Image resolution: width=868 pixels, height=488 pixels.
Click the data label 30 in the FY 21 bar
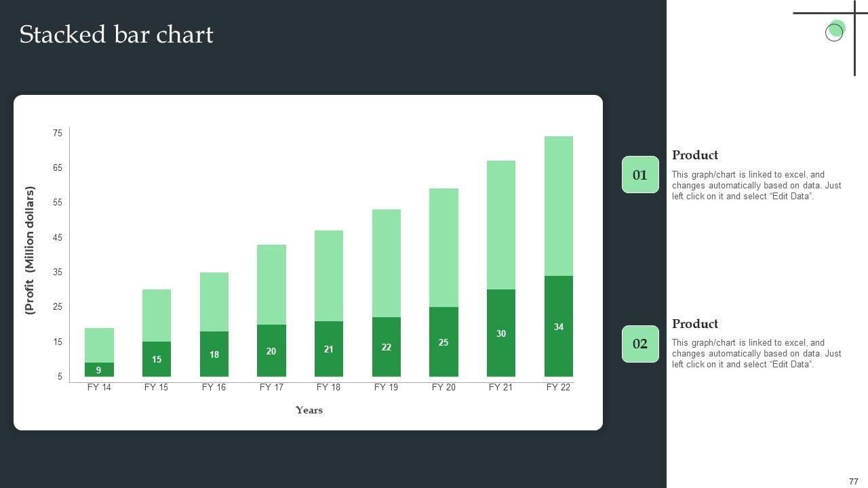pyautogui.click(x=501, y=333)
